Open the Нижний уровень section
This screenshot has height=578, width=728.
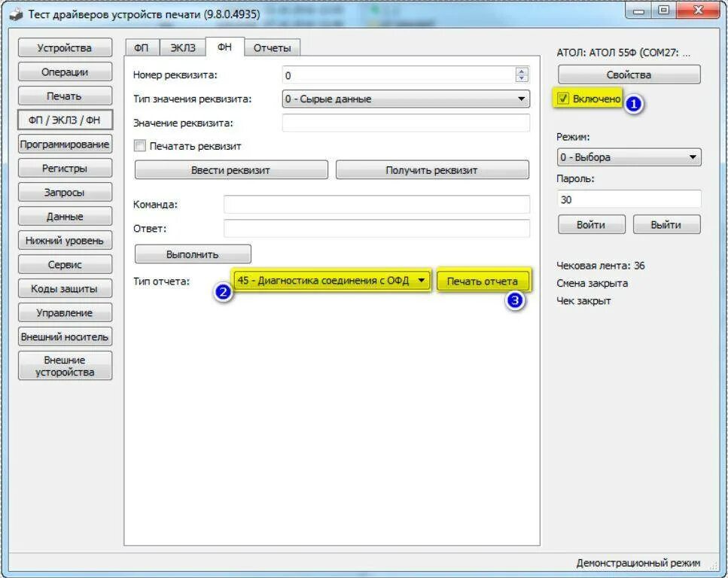click(x=65, y=241)
